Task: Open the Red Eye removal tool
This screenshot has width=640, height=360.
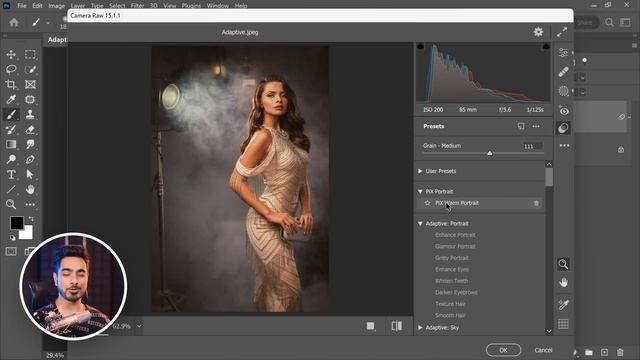Action: click(564, 111)
